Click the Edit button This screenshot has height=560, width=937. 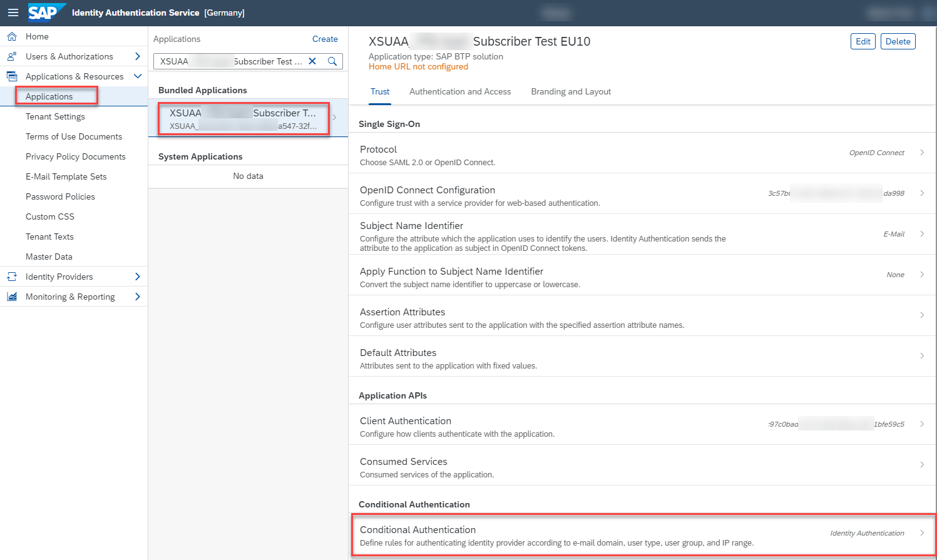(x=863, y=41)
